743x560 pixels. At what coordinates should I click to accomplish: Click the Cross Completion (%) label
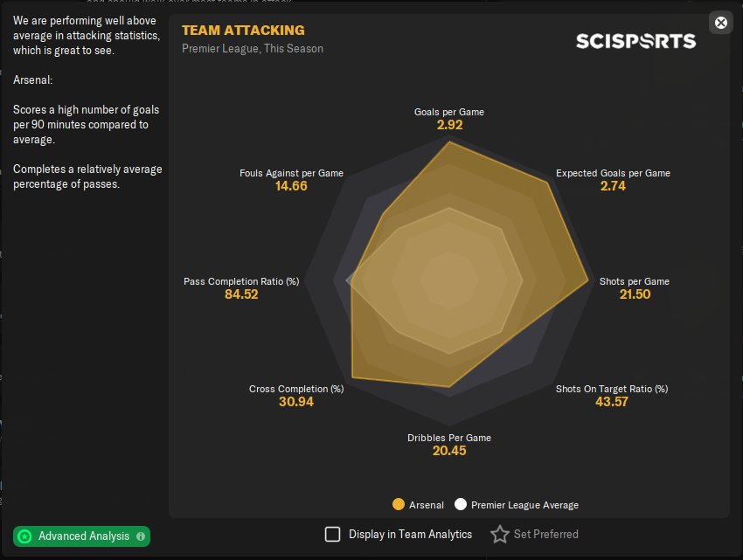(x=295, y=389)
